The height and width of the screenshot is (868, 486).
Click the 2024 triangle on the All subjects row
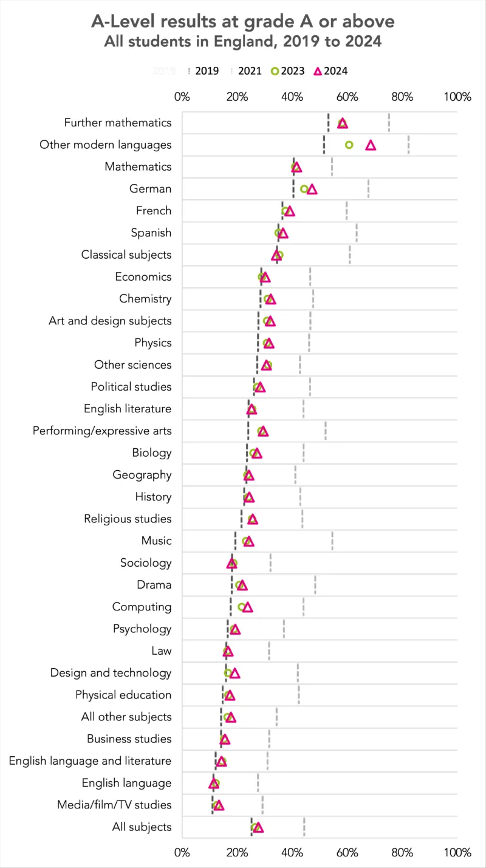258,827
